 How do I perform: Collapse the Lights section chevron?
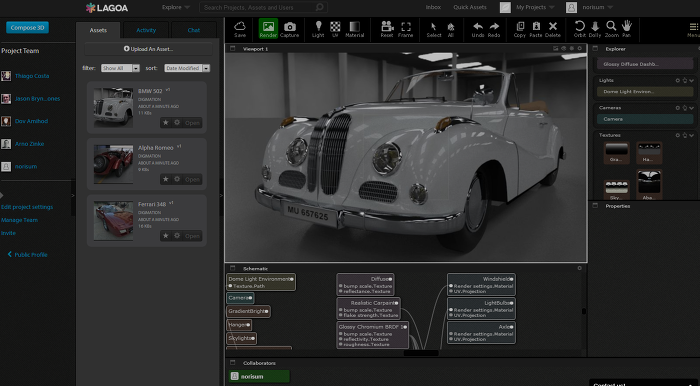[692, 80]
